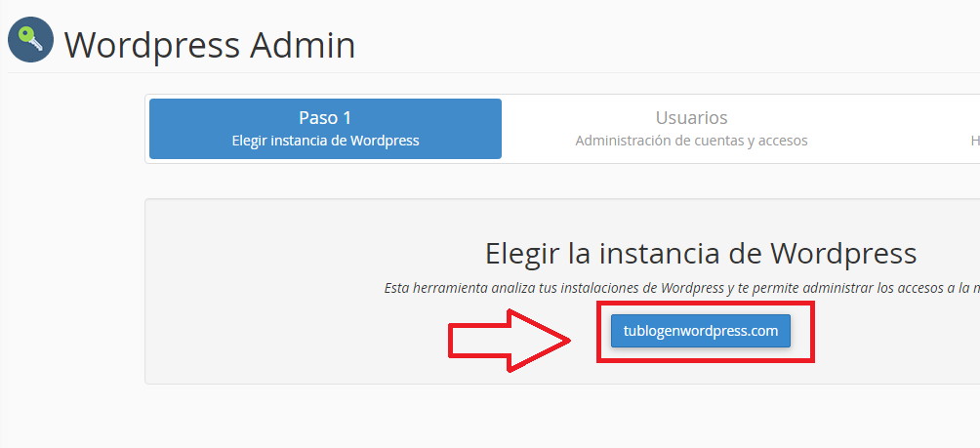The image size is (980, 448).
Task: Switch to the Usuarios tab
Action: [x=691, y=129]
